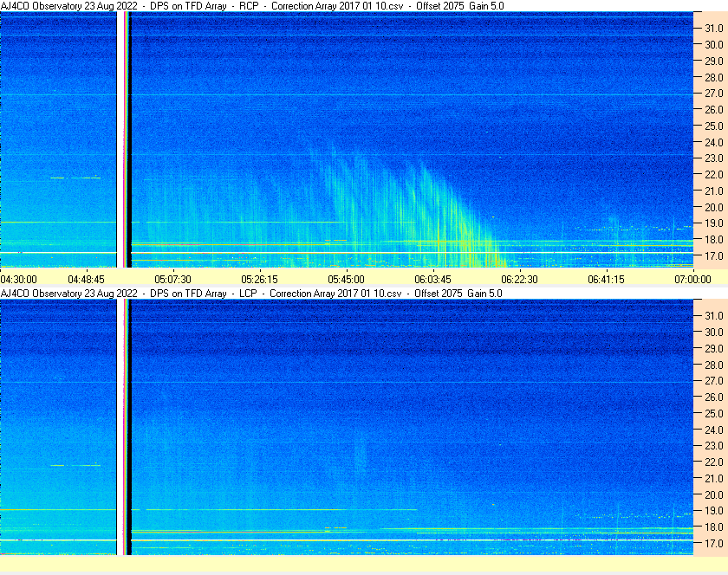Click 'Offset 2075 Gain 5.0' in the RCP title
728x575 pixels.
459,6
